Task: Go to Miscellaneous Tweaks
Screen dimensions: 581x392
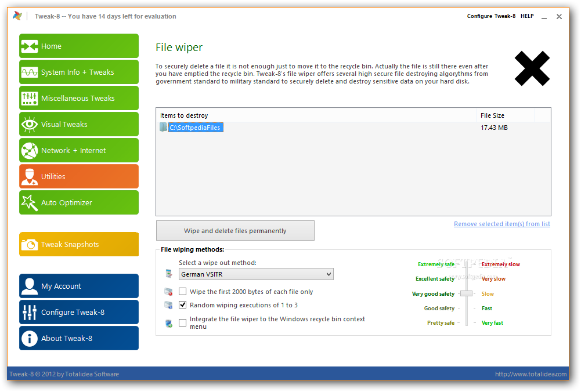Action: [79, 99]
